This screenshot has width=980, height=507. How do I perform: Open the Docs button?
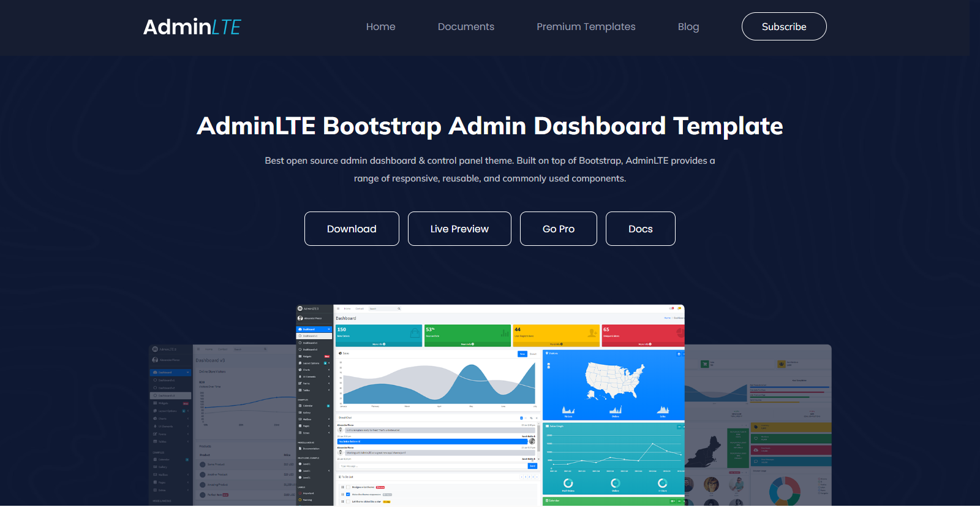click(641, 229)
